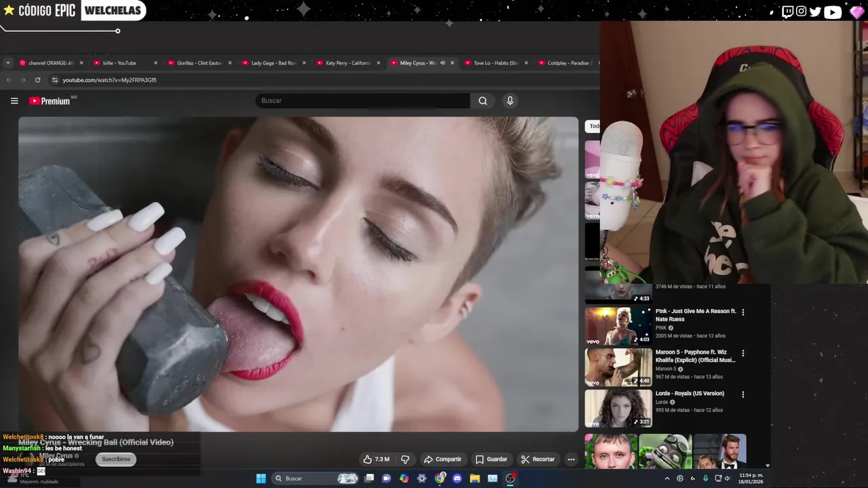Open weather widget Mayorm. nublado
Viewport: 868px width, 488px height.
pyautogui.click(x=33, y=479)
